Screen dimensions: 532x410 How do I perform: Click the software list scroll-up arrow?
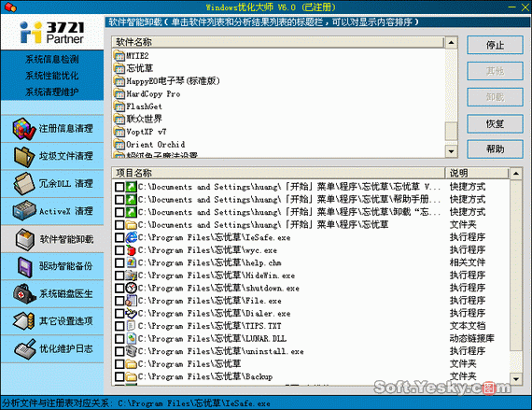click(x=451, y=43)
